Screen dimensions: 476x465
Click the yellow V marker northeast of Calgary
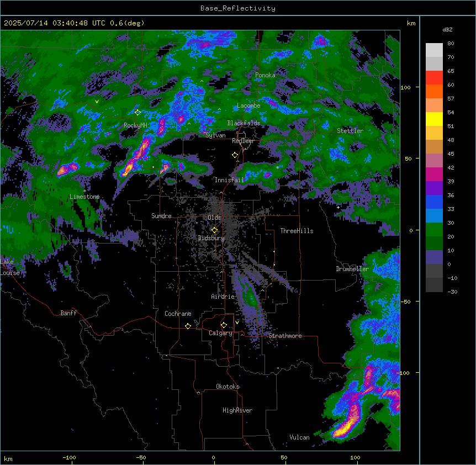pyautogui.click(x=237, y=323)
